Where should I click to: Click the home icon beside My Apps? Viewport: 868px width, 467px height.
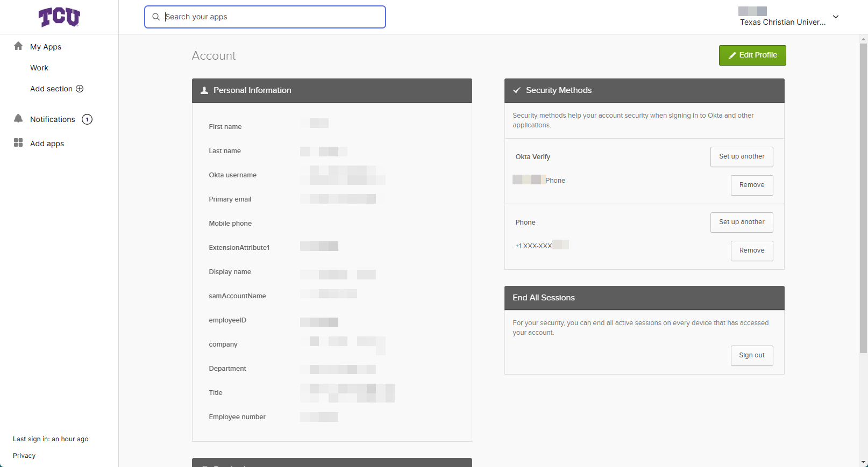(18, 46)
